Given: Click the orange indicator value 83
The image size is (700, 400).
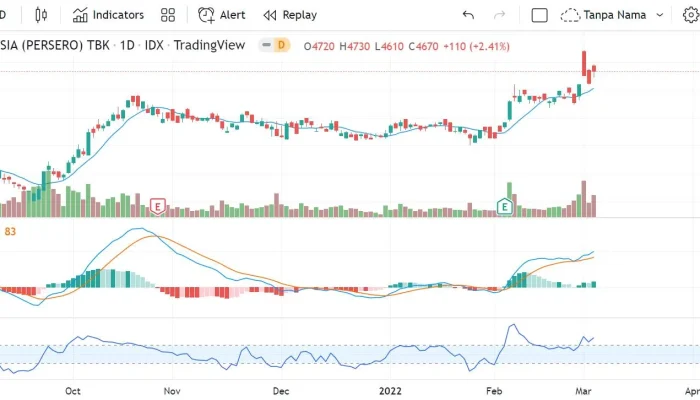Looking at the screenshot, I should [x=10, y=232].
